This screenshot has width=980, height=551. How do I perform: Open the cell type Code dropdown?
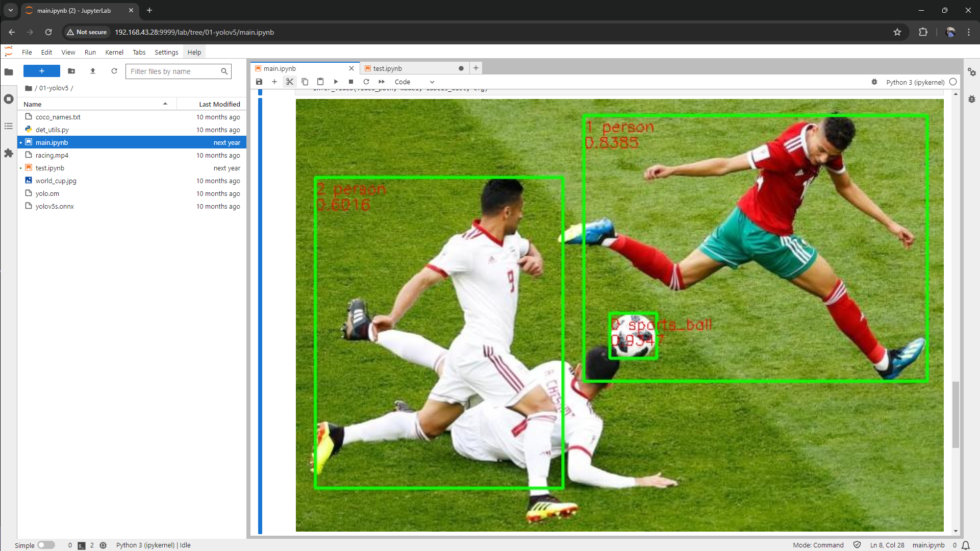(414, 82)
